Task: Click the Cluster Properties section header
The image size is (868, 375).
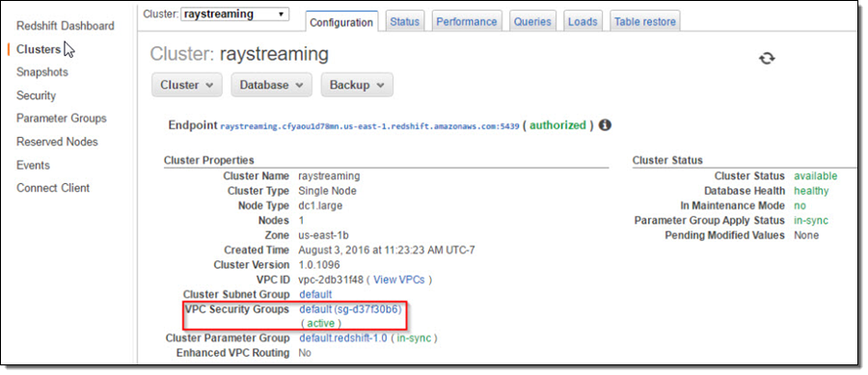Action: 208,160
